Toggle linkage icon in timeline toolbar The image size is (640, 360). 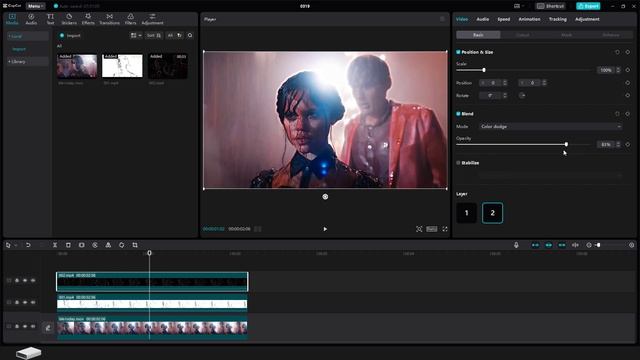[x=562, y=245]
